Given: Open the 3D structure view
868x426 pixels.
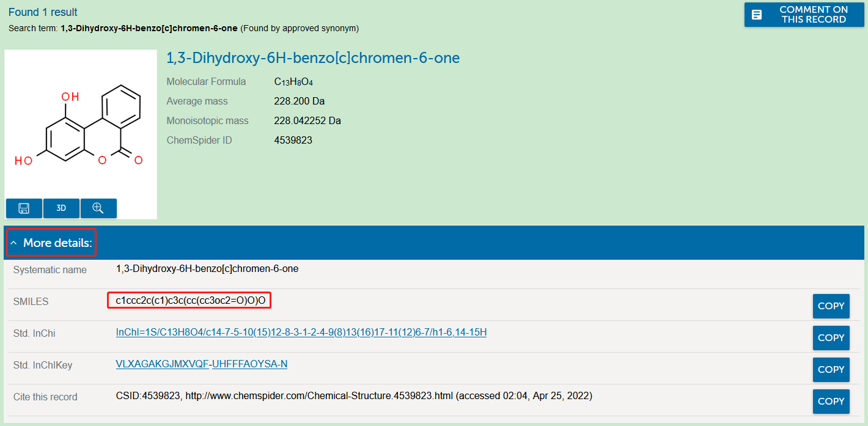Looking at the screenshot, I should click(x=61, y=208).
